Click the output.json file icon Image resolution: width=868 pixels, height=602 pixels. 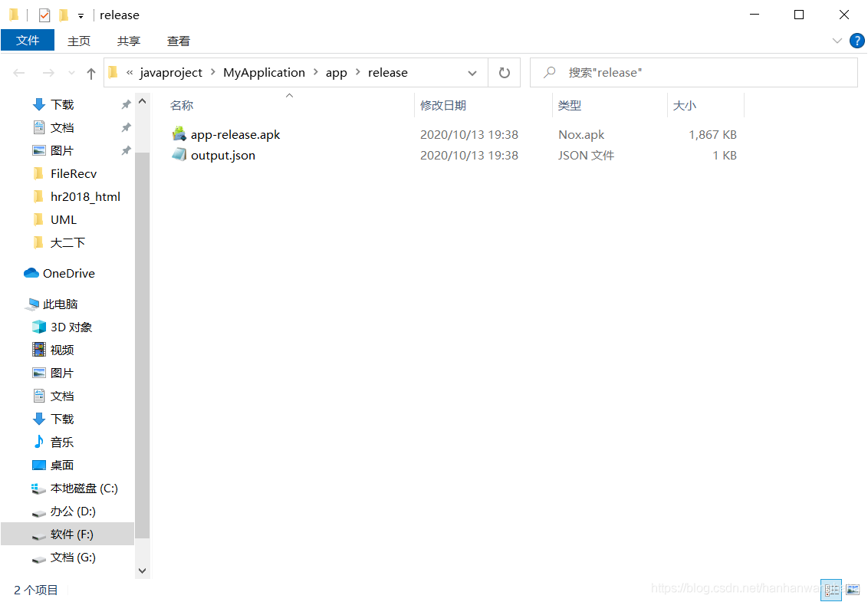179,155
